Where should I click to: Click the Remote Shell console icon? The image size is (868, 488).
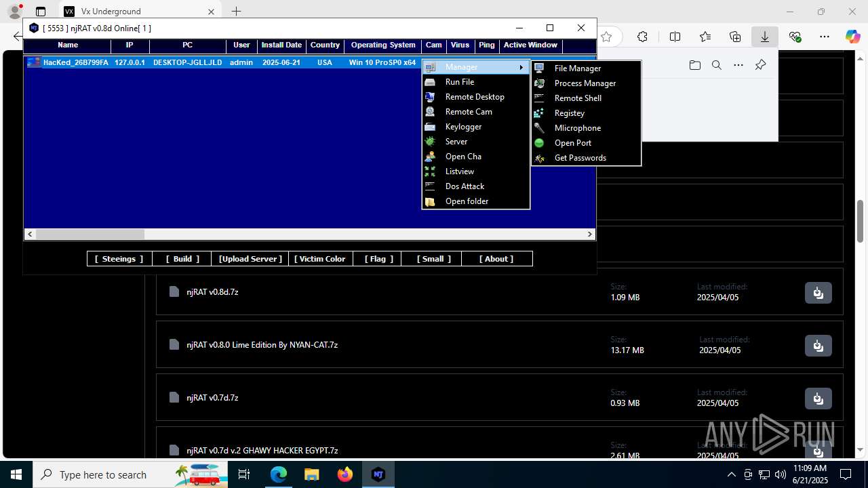(x=539, y=98)
